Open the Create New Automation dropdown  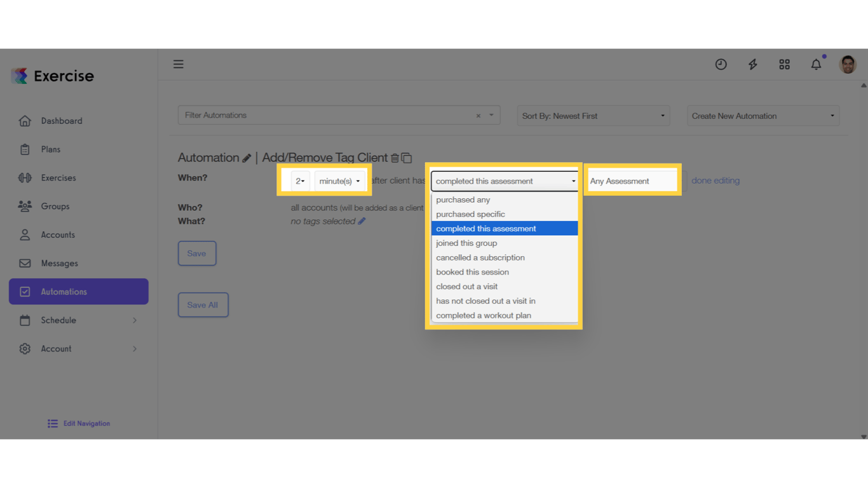763,115
